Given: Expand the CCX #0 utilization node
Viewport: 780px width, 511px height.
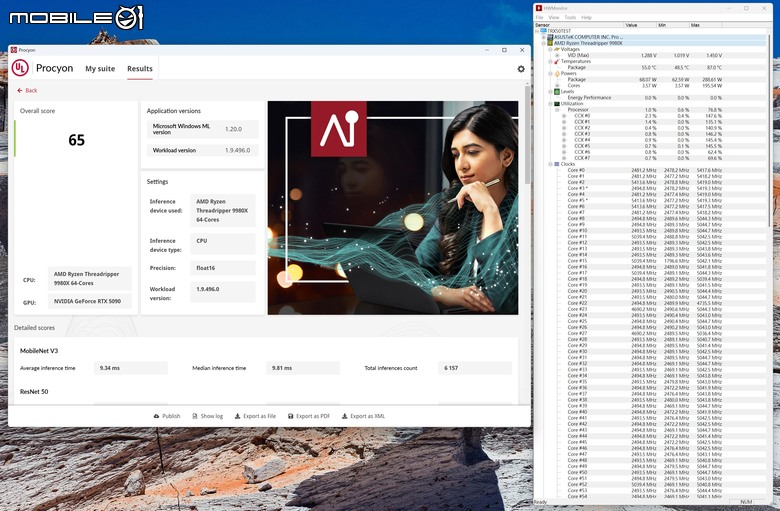Looking at the screenshot, I should pyautogui.click(x=564, y=115).
